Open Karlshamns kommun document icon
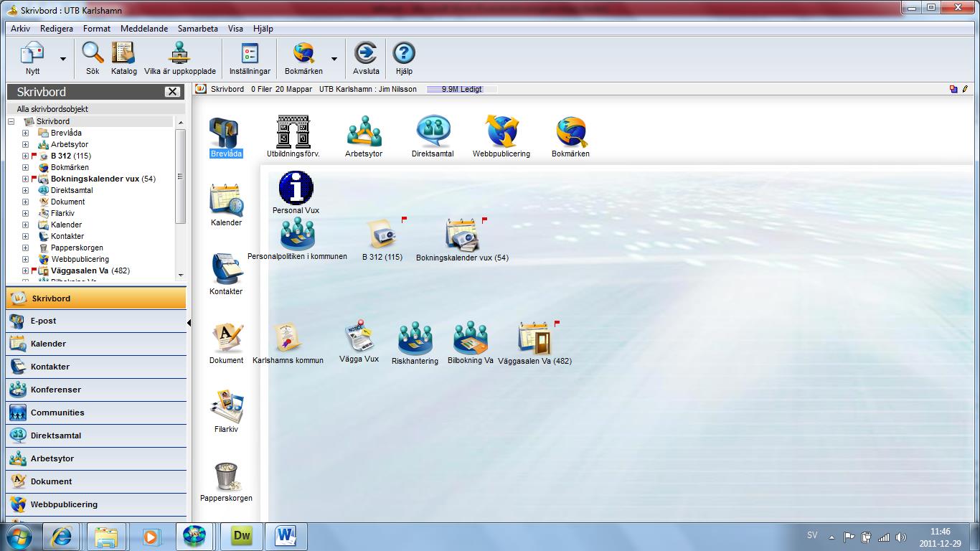The width and height of the screenshot is (980, 551). tap(288, 344)
